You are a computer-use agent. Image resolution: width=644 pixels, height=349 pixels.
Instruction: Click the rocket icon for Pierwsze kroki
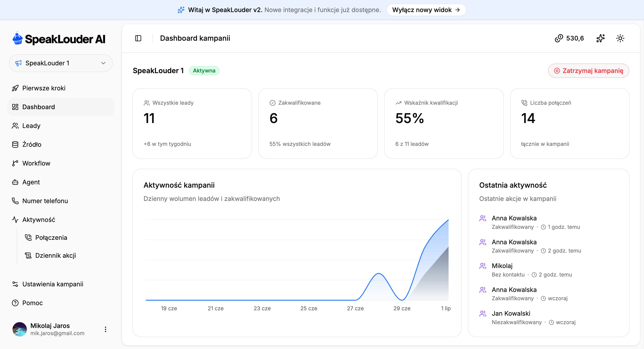click(x=15, y=88)
